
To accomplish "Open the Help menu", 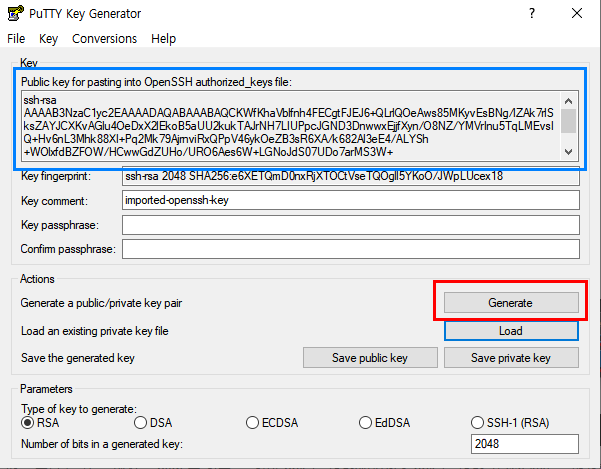I will click(163, 39).
